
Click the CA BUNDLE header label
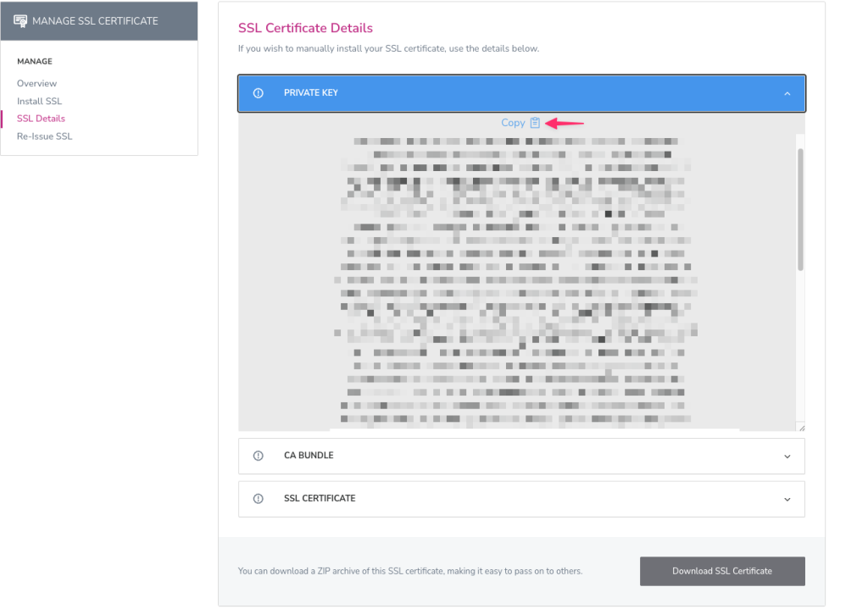click(309, 455)
